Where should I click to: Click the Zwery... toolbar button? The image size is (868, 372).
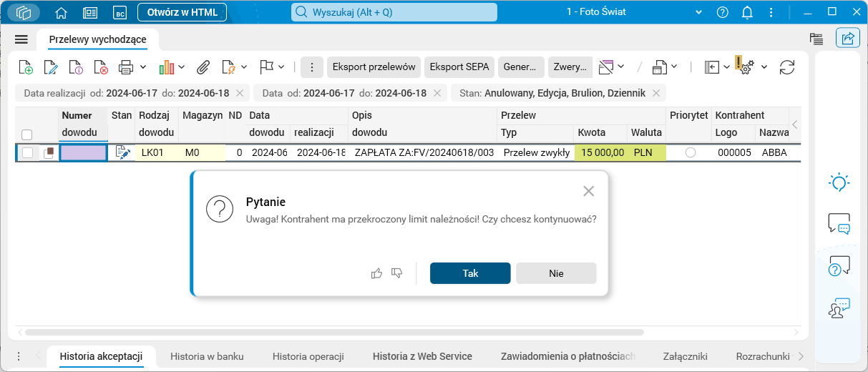pos(570,67)
